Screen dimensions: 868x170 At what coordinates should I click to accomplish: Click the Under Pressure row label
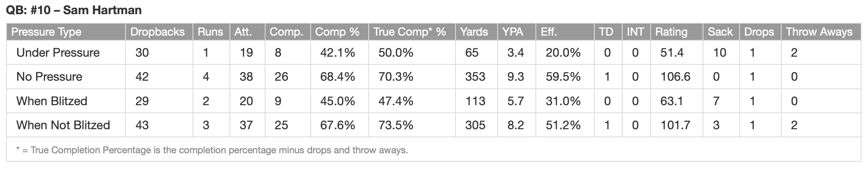pyautogui.click(x=58, y=53)
